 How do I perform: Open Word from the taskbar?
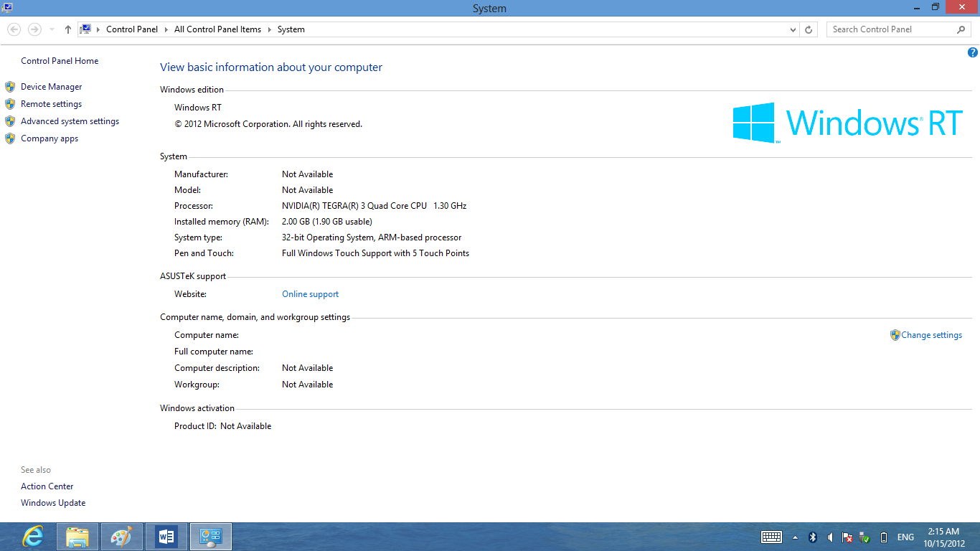click(x=166, y=537)
